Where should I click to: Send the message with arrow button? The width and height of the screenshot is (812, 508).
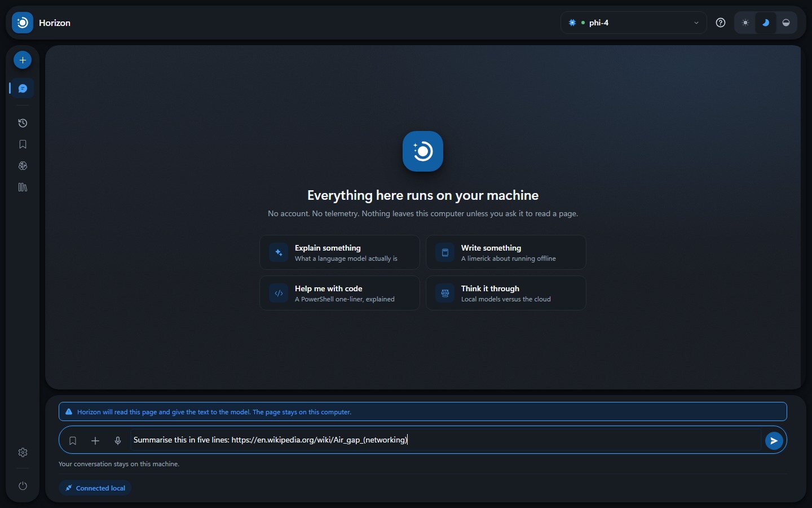[774, 441]
